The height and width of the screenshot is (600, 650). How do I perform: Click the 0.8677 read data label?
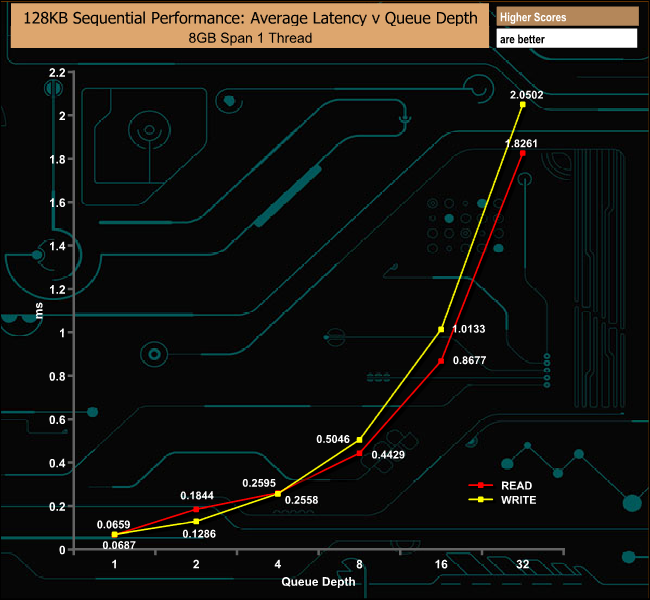click(x=469, y=360)
